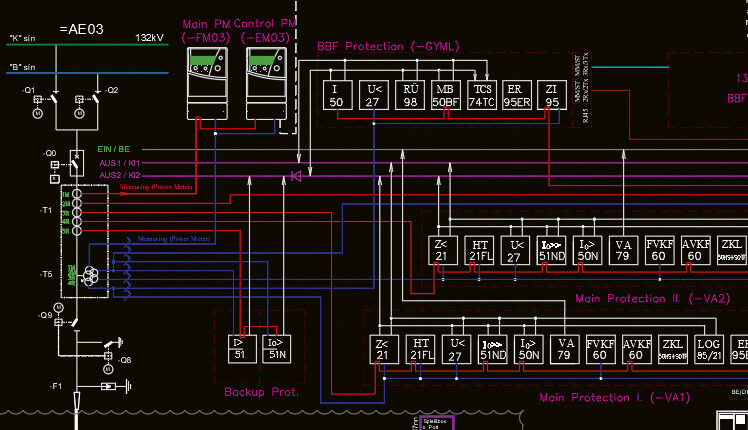748x430 pixels.
Task: Select the MB 50BF breaker failure block
Action: [x=444, y=96]
